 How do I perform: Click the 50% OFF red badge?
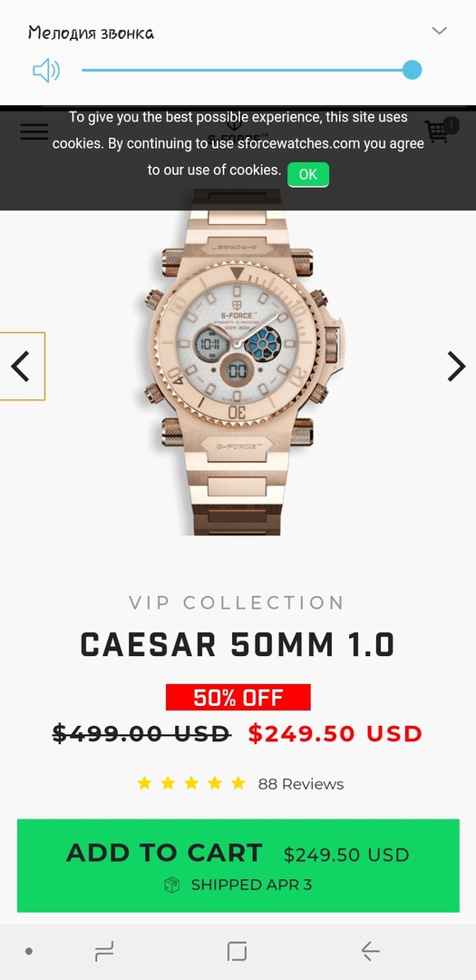coord(238,698)
